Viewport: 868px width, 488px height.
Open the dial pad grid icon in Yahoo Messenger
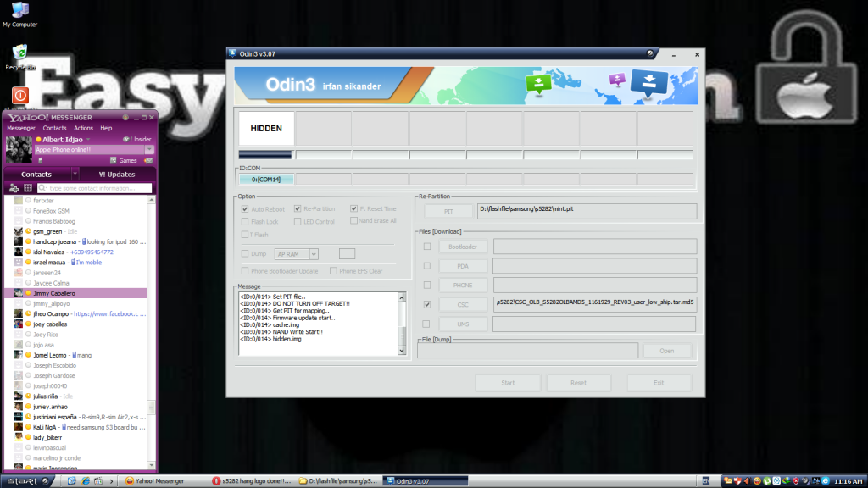(x=28, y=188)
